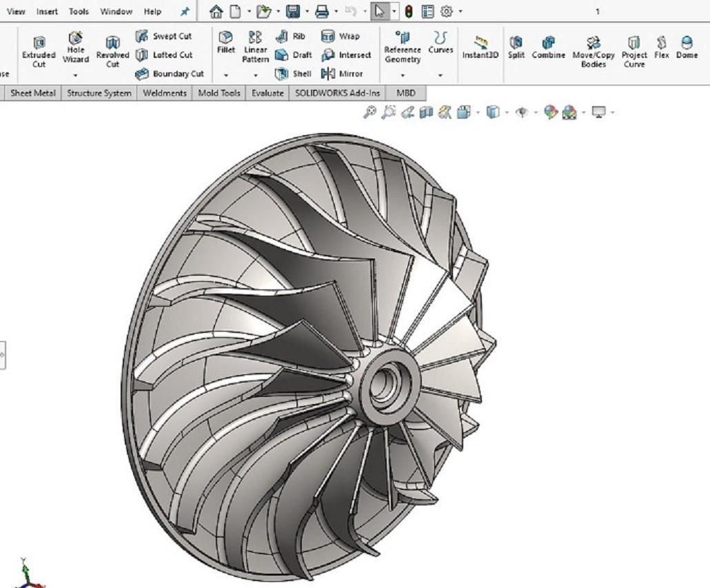Activate the Flex feature
The image size is (710, 588).
coord(662,48)
